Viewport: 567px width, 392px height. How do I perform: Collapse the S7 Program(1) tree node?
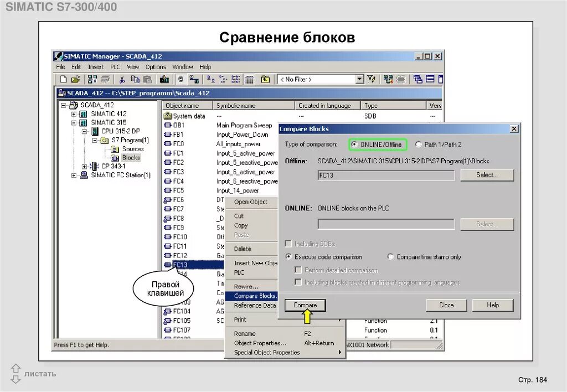click(94, 140)
